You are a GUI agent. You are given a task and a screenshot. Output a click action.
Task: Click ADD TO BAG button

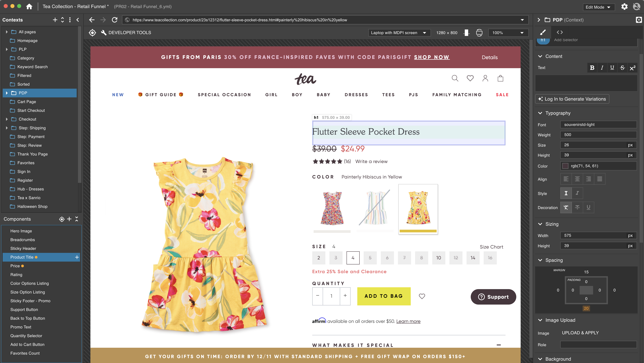(384, 296)
